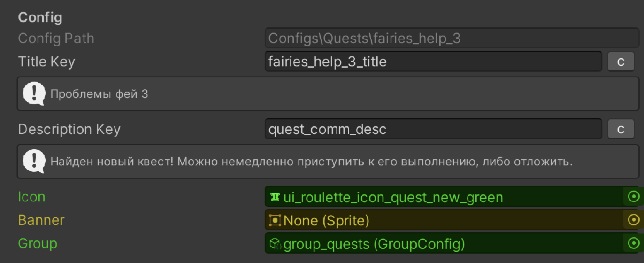Image resolution: width=644 pixels, height=263 pixels.
Task: Open the object picker for the Banner field
Action: [633, 220]
